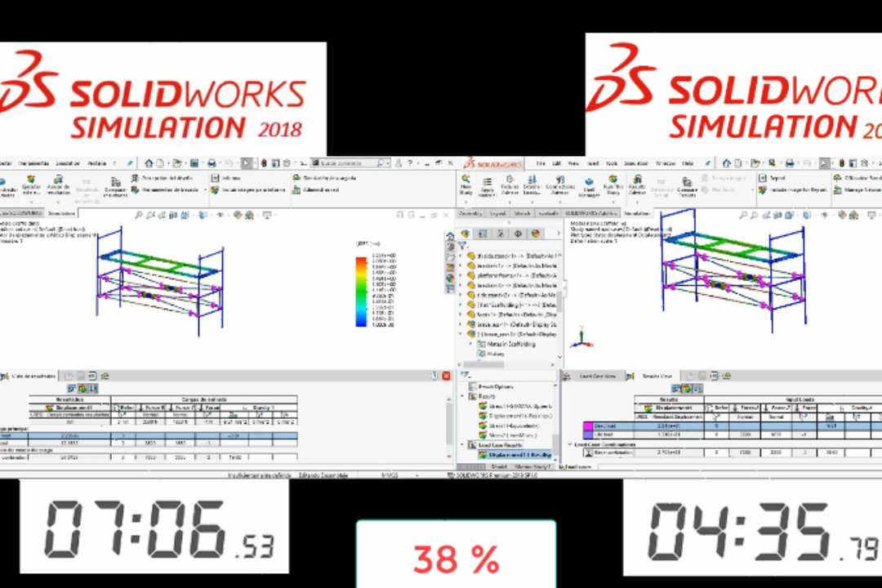Screen dimensions: 882x588
Task: Expand the platform frame component in the tree
Action: (461, 276)
